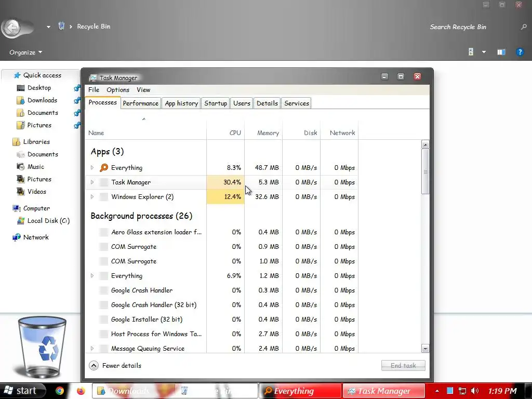The image size is (532, 399).
Task: Click the network tray icon
Action: (462, 391)
